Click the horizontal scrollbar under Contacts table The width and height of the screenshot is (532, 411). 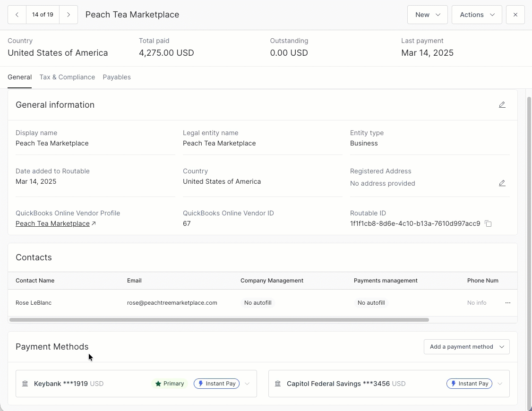pyautogui.click(x=219, y=320)
